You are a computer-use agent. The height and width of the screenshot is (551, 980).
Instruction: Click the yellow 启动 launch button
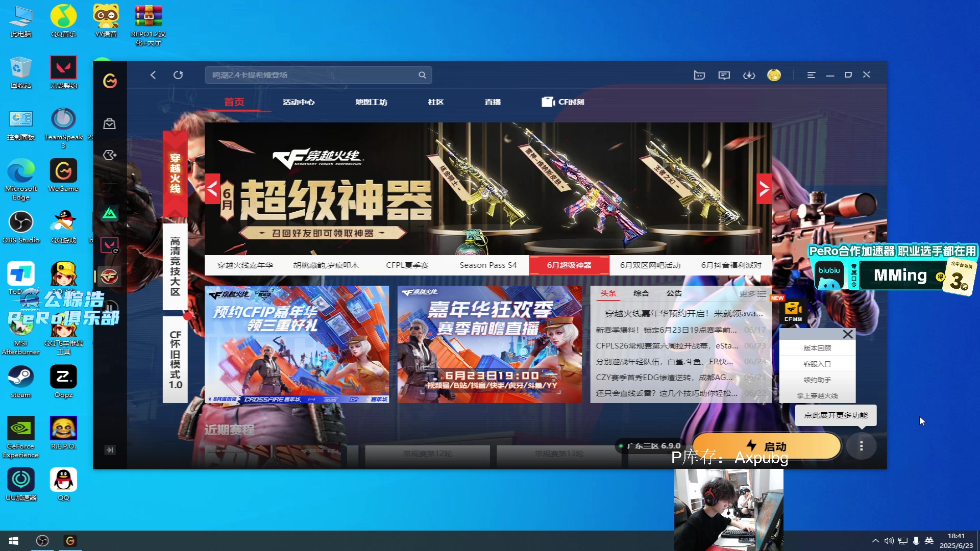(x=767, y=446)
